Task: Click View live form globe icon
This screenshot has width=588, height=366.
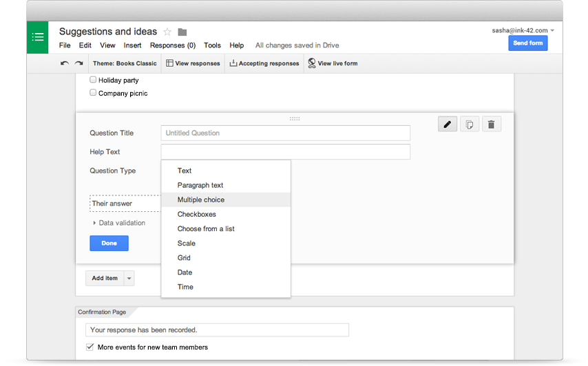Action: click(x=312, y=63)
